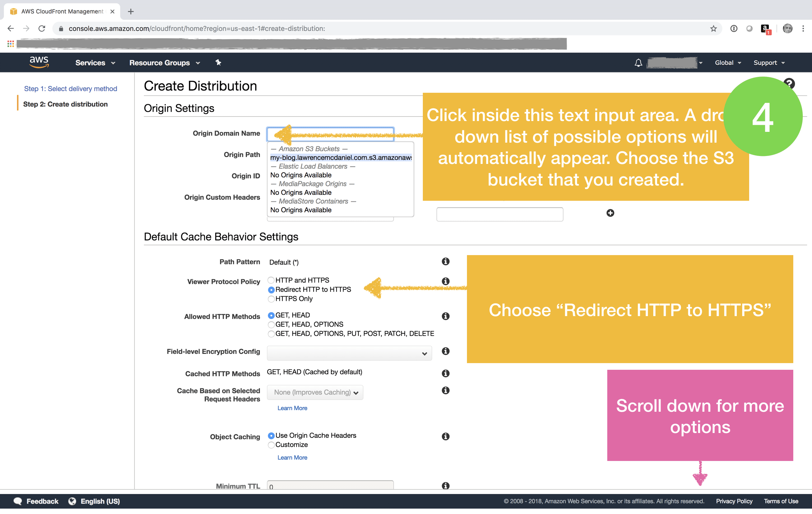
Task: Show info for Minimum TTL
Action: [445, 485]
